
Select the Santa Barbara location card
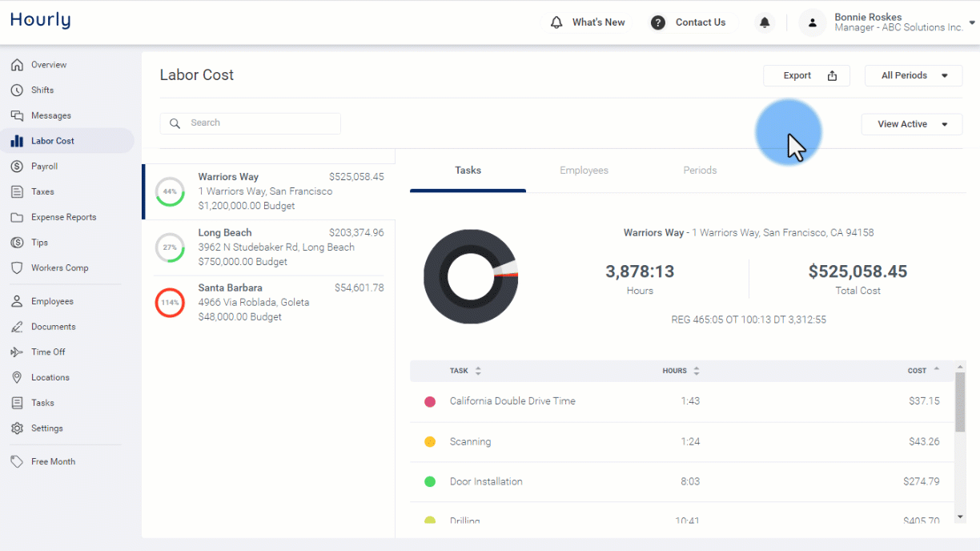(x=268, y=303)
